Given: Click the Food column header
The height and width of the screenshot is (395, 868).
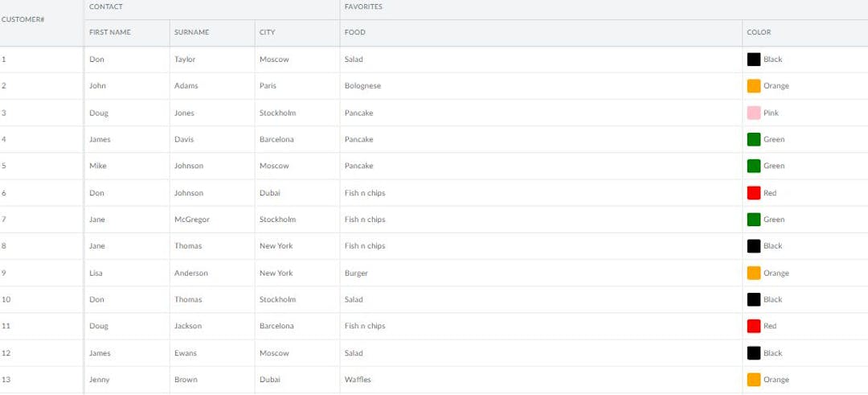Looking at the screenshot, I should (x=354, y=32).
